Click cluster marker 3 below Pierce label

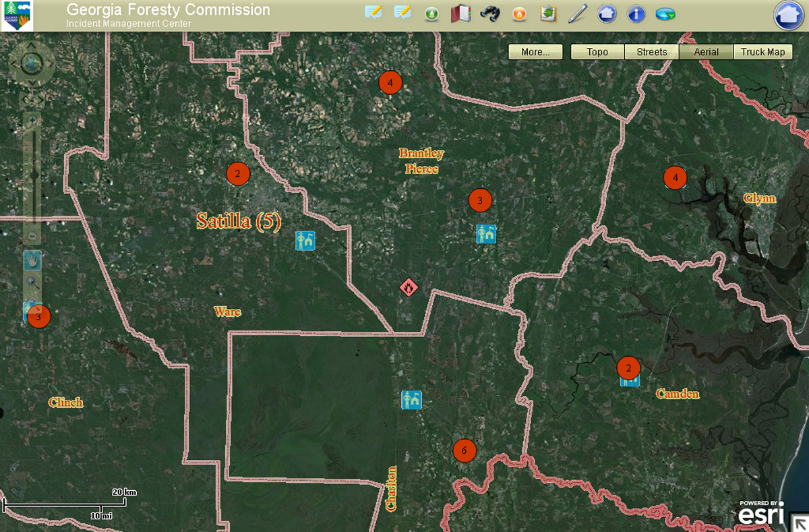pyautogui.click(x=480, y=200)
